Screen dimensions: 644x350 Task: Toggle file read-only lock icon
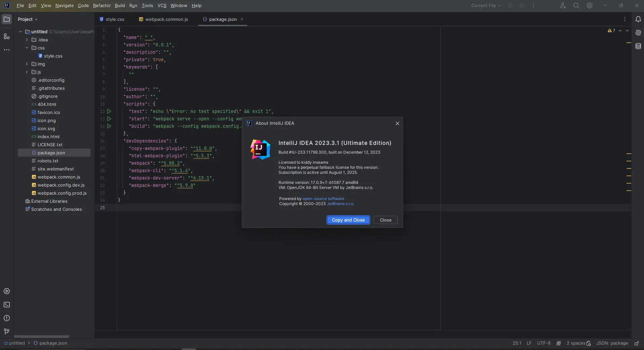pyautogui.click(x=637, y=343)
